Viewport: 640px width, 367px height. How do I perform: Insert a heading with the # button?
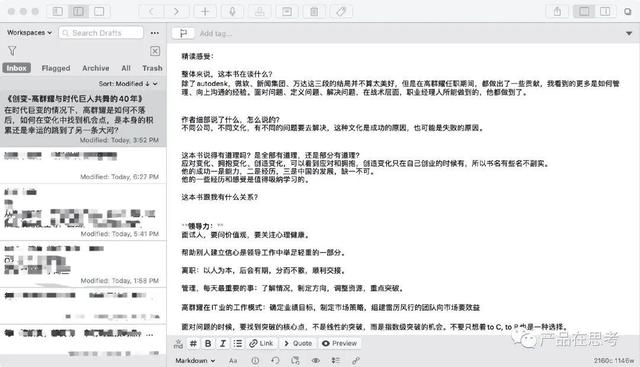coord(193,343)
